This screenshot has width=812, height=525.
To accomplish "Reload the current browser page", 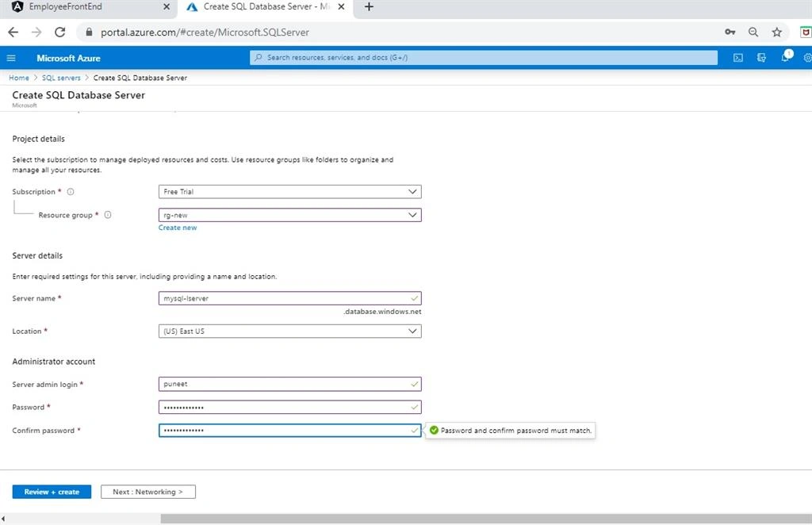I will click(60, 32).
